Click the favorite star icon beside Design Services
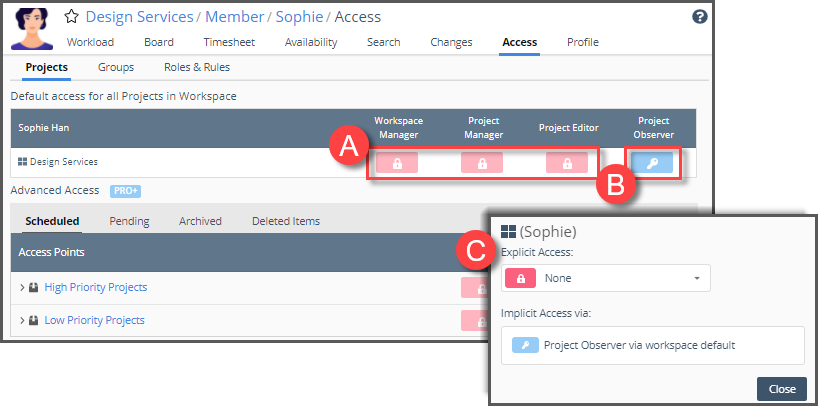Screen dimensions: 818x406 72,17
